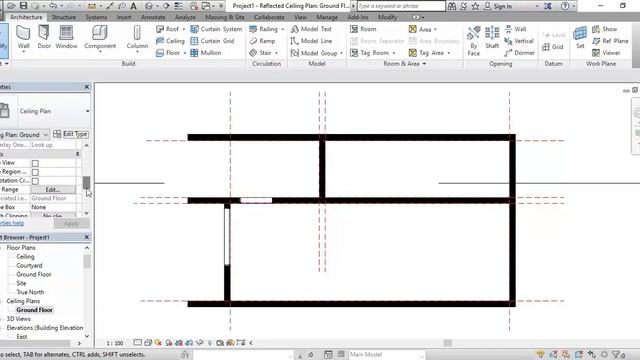Open the Manage ribbon tab
640x360 pixels.
327,17
